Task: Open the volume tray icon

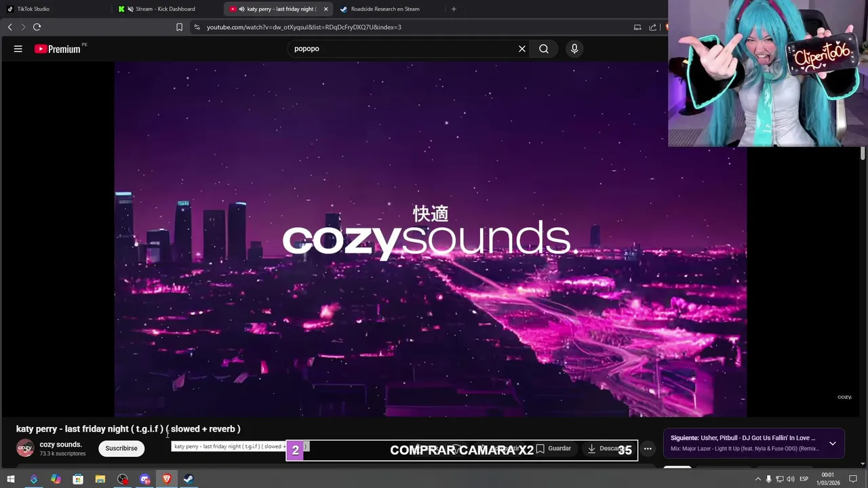Action: coord(791,479)
